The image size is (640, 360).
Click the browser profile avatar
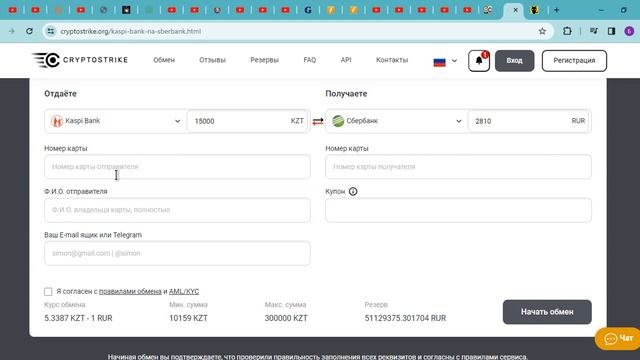629,31
